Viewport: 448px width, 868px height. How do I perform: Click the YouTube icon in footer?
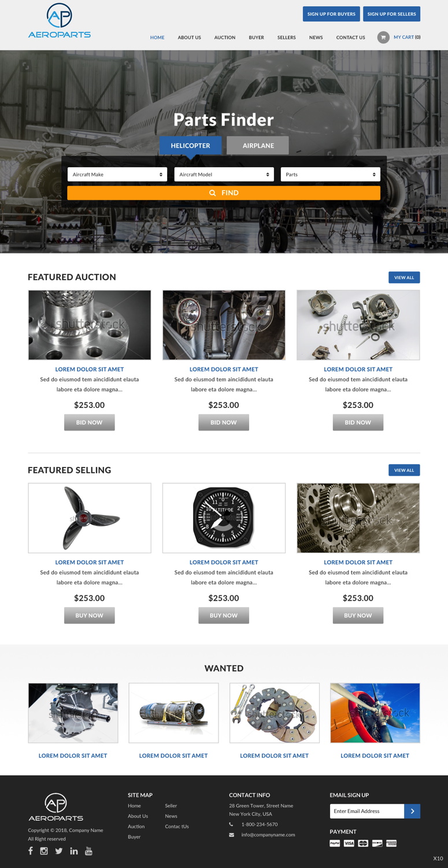click(x=88, y=851)
